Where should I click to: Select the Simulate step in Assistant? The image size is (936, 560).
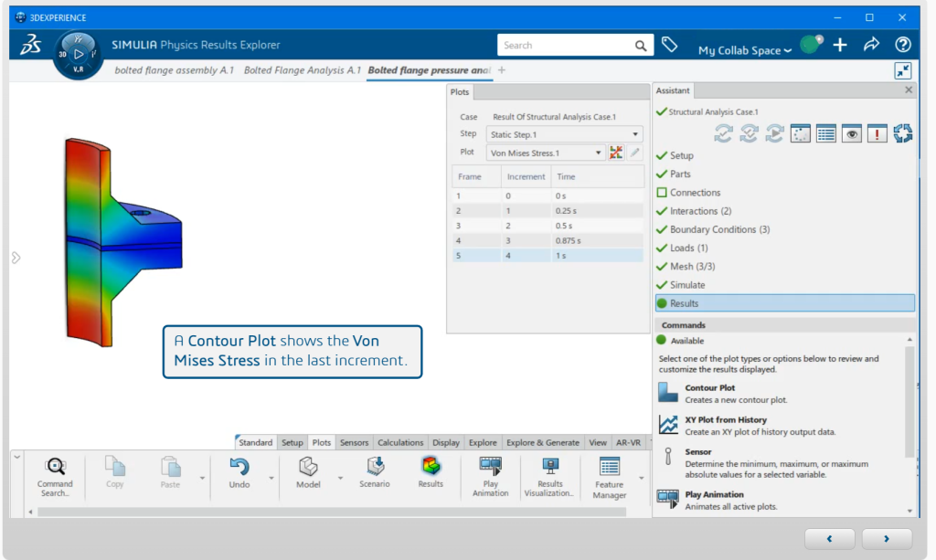[x=687, y=285]
